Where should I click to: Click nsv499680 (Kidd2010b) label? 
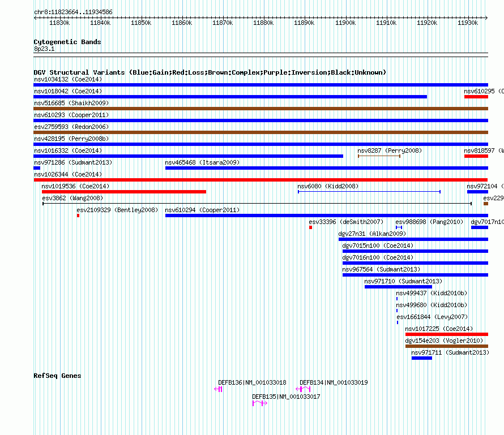pyautogui.click(x=432, y=305)
